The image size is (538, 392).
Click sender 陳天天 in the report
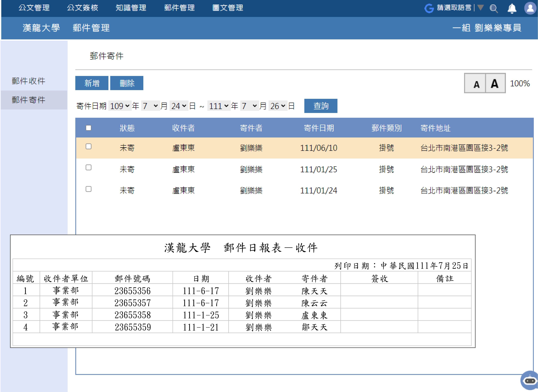coord(315,291)
